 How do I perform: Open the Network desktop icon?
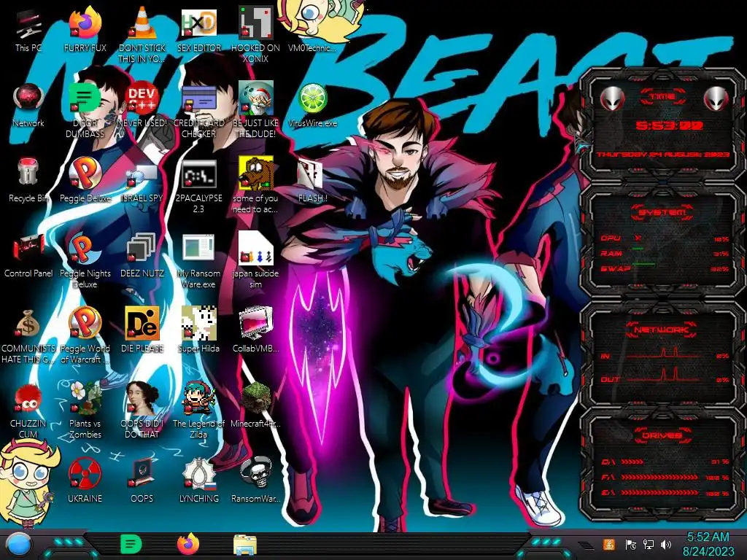click(x=28, y=106)
